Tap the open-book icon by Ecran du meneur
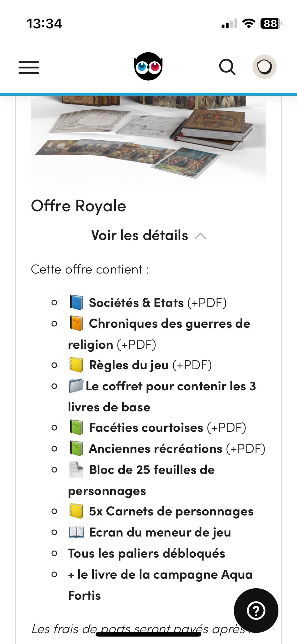Image resolution: width=297 pixels, height=644 pixels. click(x=76, y=532)
